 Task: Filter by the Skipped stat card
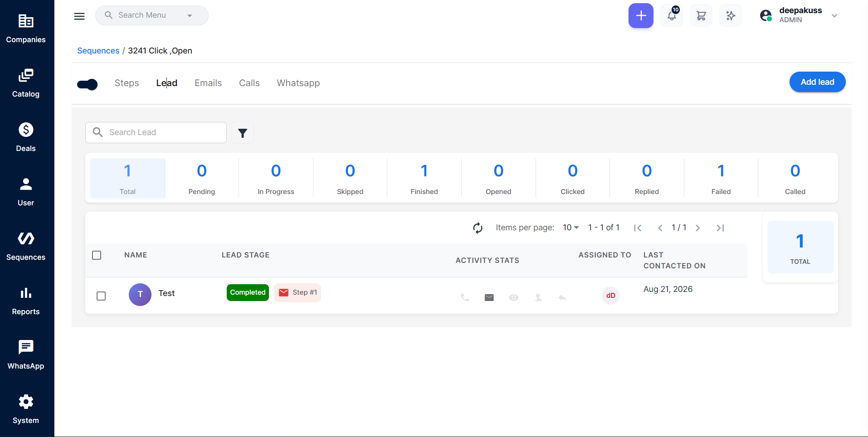click(x=350, y=178)
